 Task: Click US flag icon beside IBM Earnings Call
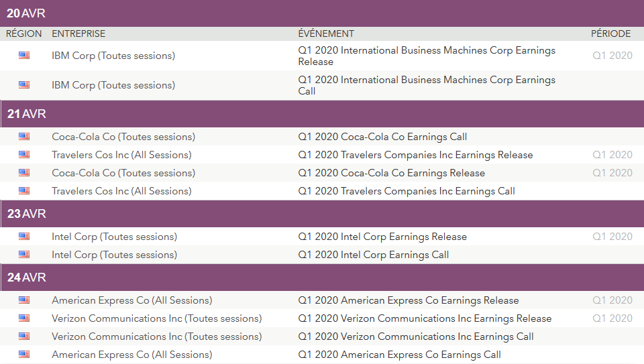pos(24,85)
